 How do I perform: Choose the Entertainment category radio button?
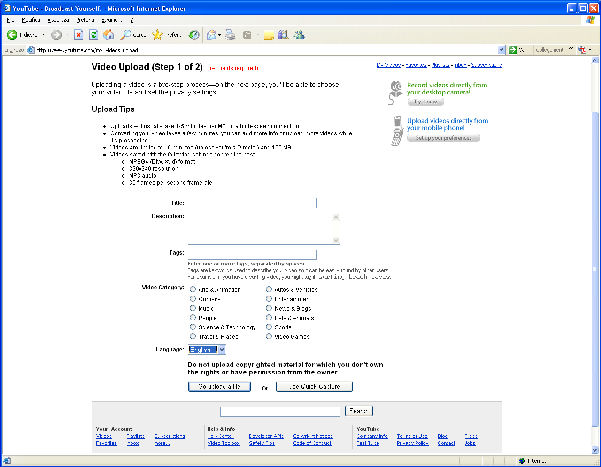coord(269,299)
